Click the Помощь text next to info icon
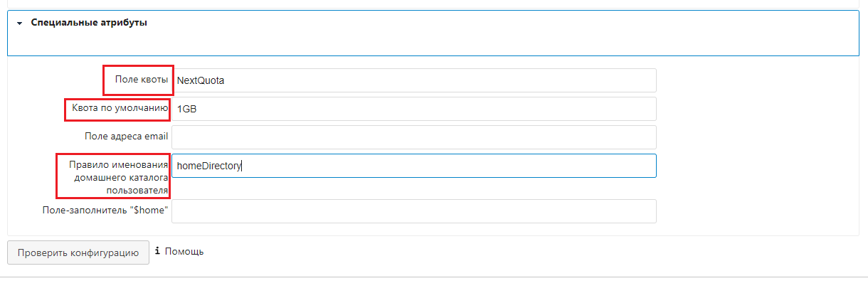The image size is (868, 303). pos(184,251)
